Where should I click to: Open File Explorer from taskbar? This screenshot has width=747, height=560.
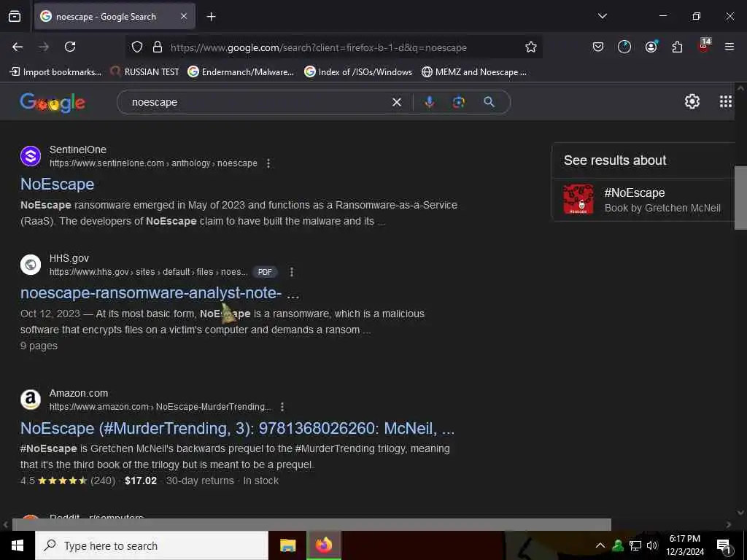point(287,545)
